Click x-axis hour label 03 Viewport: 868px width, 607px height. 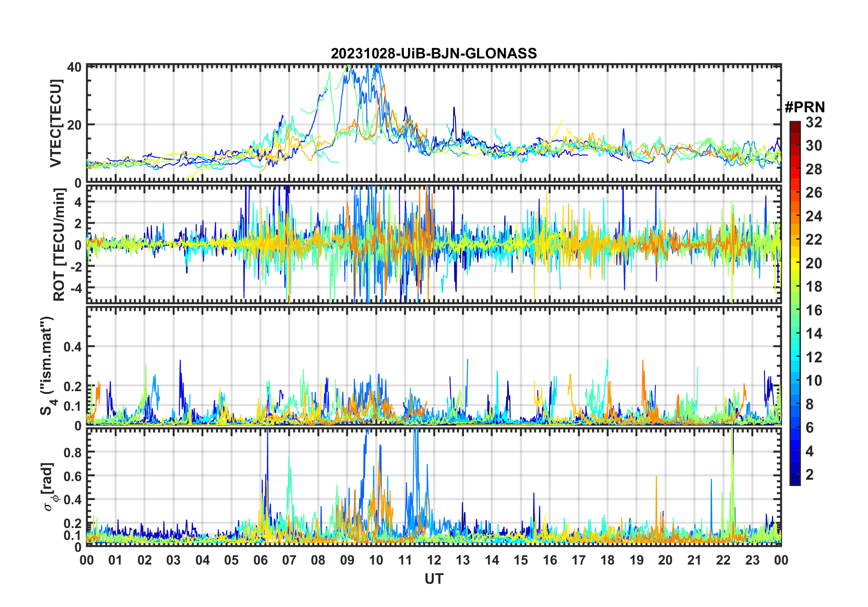point(173,560)
